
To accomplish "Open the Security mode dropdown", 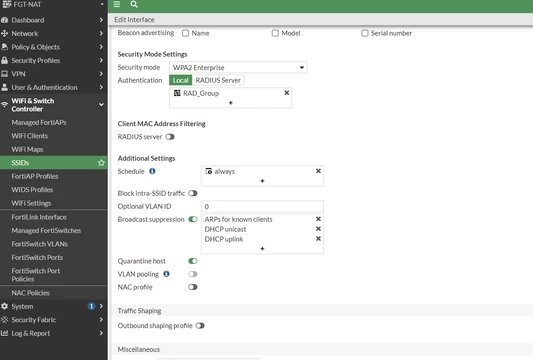I will (x=238, y=67).
